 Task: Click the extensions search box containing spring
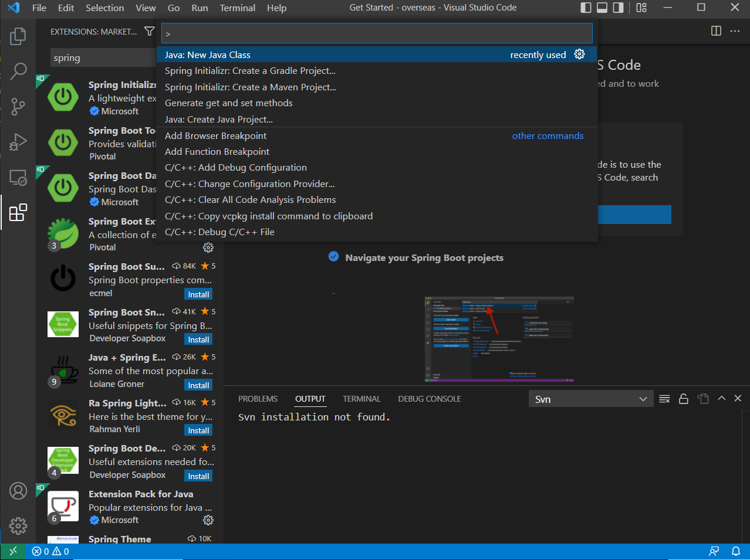tap(103, 57)
